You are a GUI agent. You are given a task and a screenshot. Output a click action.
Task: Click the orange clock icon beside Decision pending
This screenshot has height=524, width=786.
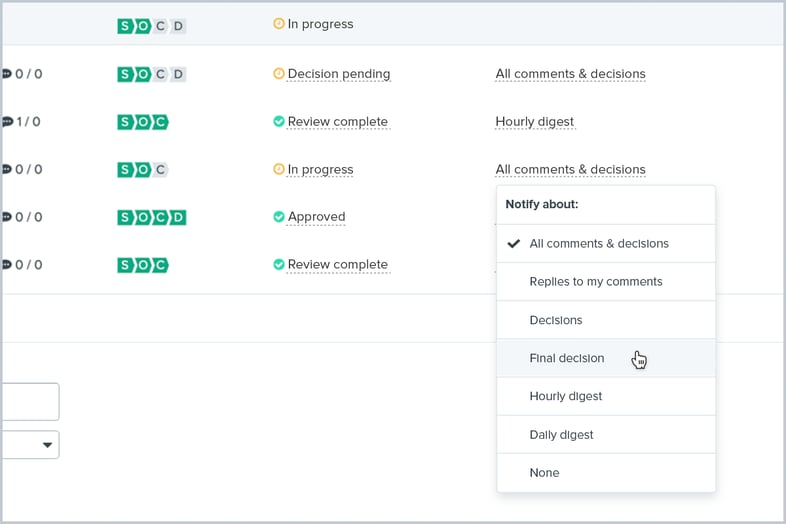(279, 74)
